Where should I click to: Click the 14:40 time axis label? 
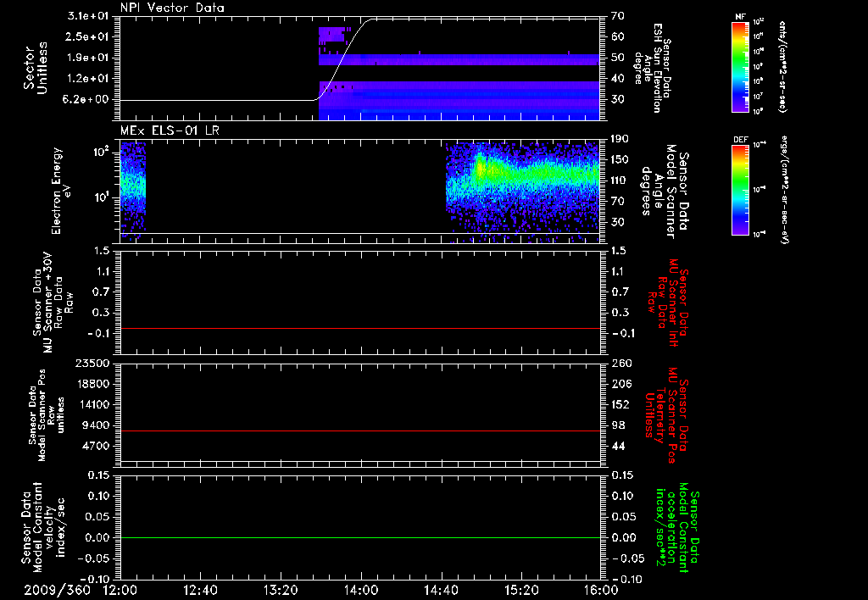441,590
